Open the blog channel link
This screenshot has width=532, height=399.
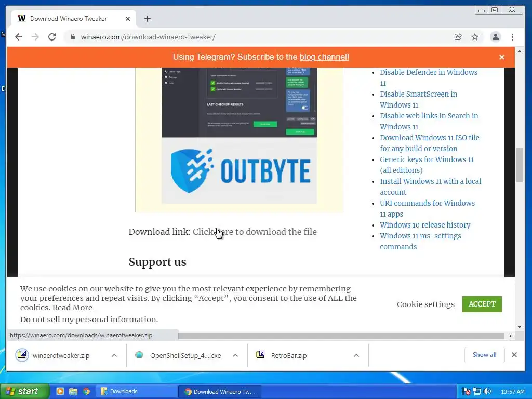pyautogui.click(x=324, y=57)
